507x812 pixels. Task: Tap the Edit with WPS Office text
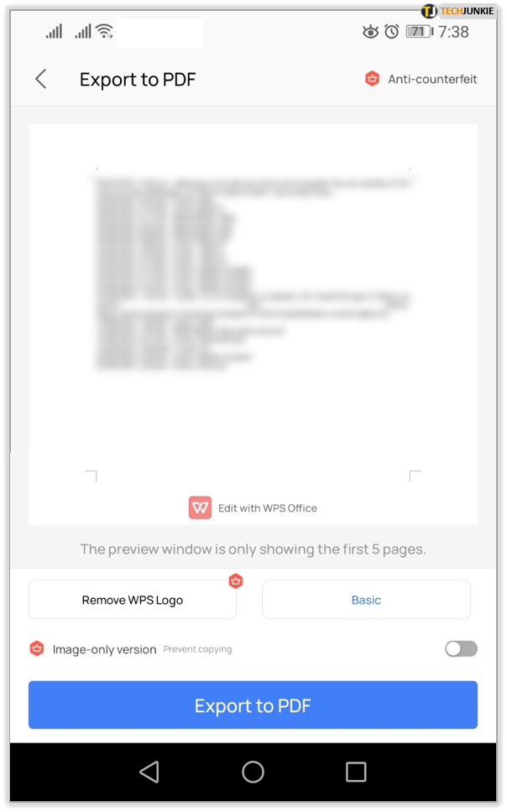coord(268,508)
